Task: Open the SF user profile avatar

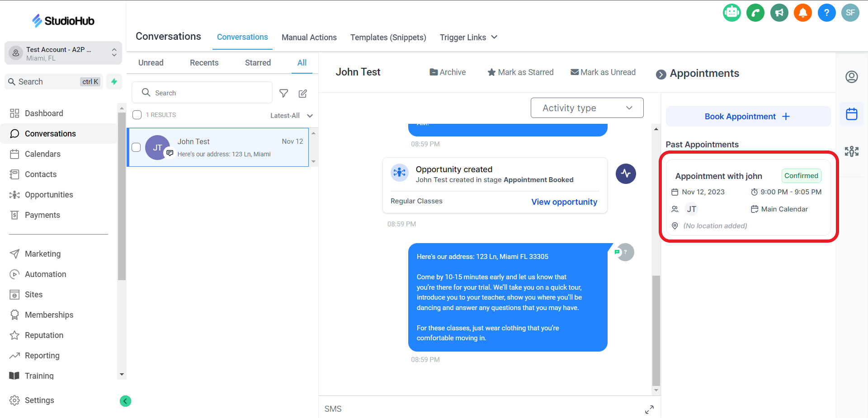Action: click(850, 13)
